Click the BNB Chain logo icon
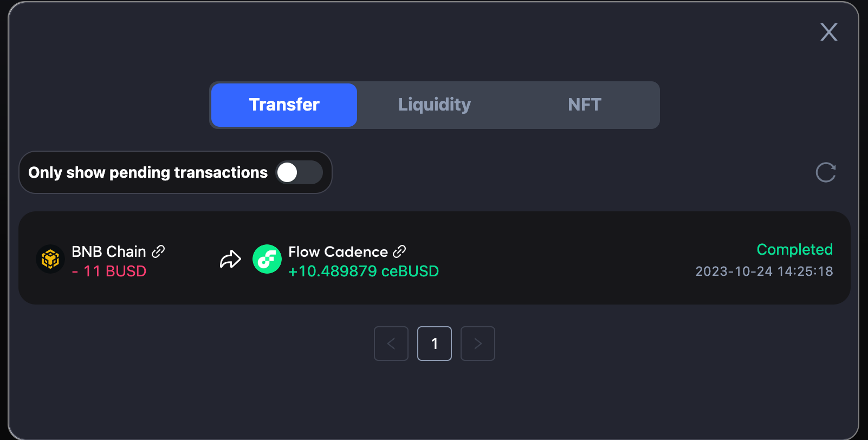Screen dimensions: 868x440 click(50, 259)
